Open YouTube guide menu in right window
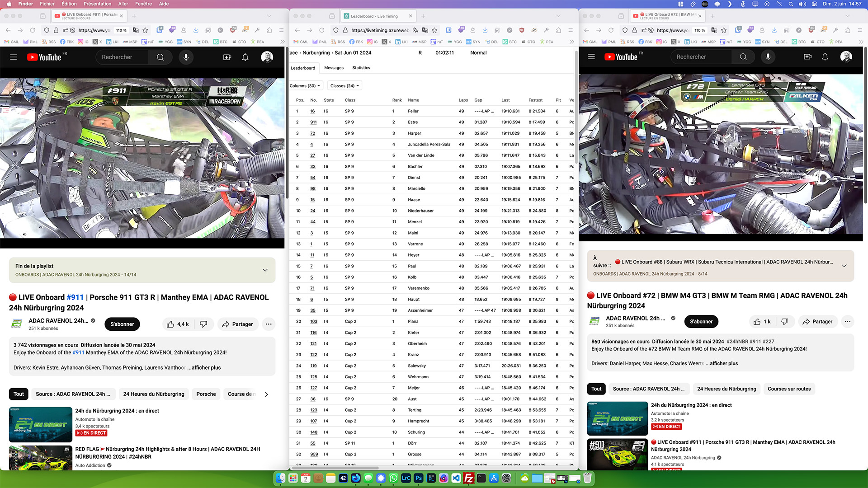The image size is (868, 488). click(x=591, y=57)
